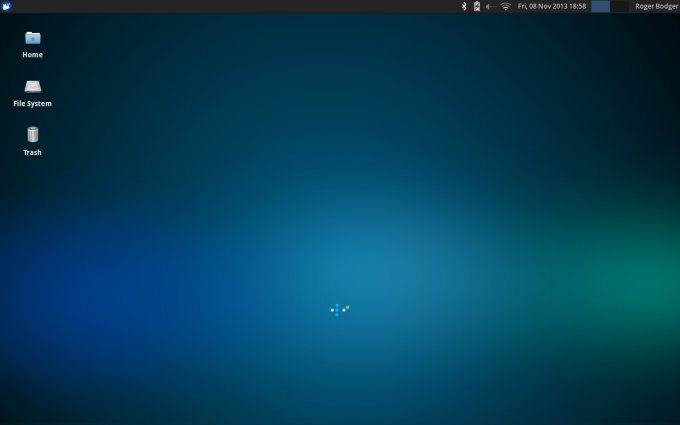Open the Bluetooth indicator in the panel
Viewport: 680px width, 425px height.
tap(464, 6)
